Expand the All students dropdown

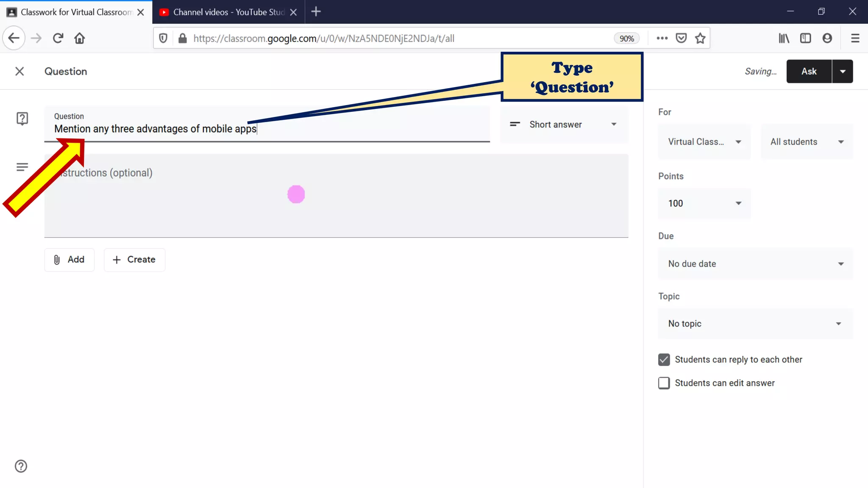(x=807, y=142)
